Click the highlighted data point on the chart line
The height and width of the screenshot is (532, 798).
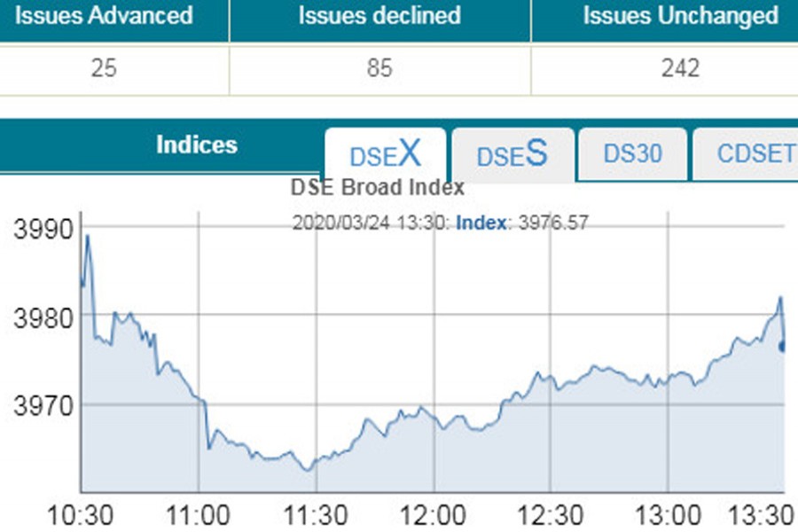pos(783,346)
